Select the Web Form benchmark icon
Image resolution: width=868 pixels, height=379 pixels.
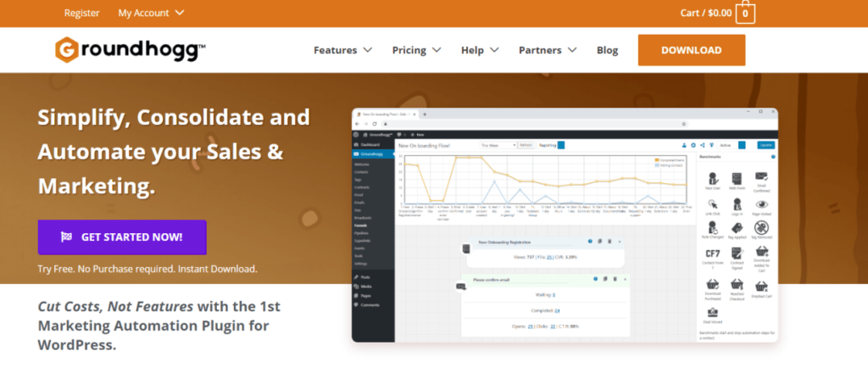737,179
